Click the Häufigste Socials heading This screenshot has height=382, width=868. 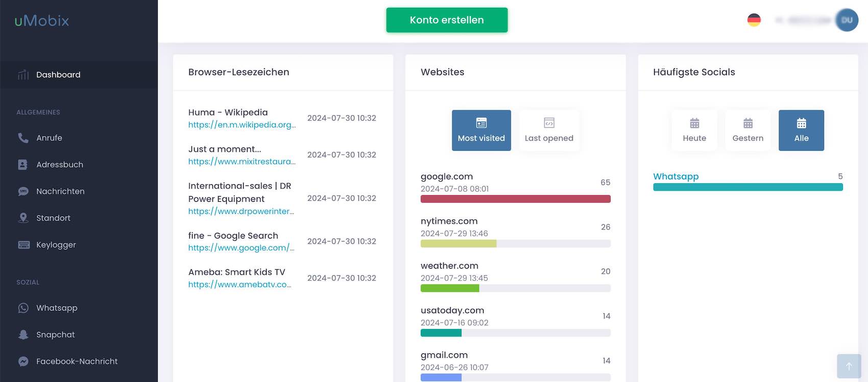(694, 72)
